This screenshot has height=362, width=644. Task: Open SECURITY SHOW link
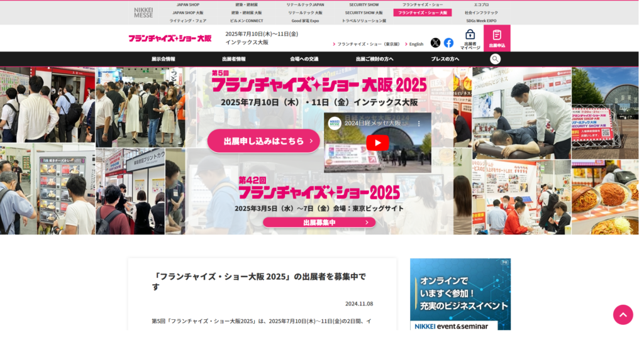(364, 5)
